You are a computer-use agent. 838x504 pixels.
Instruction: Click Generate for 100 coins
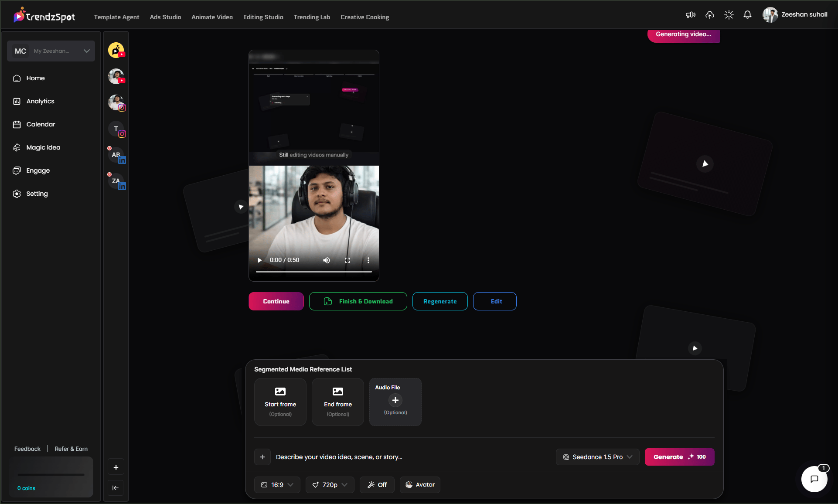tap(680, 457)
